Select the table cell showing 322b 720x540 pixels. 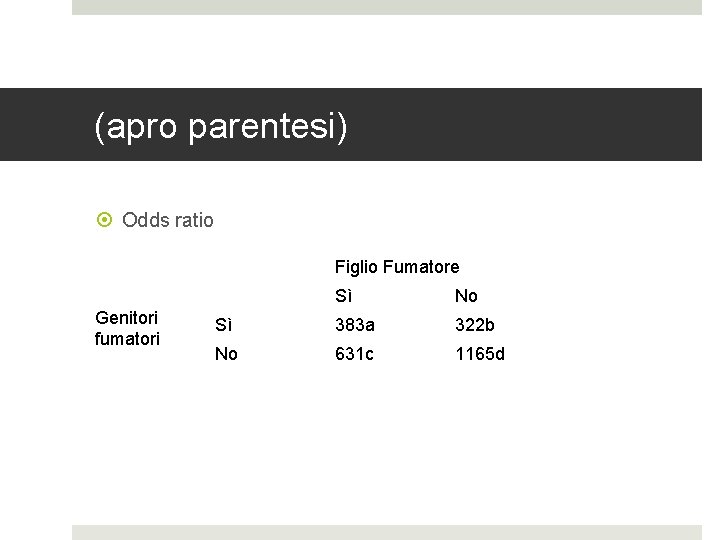474,325
